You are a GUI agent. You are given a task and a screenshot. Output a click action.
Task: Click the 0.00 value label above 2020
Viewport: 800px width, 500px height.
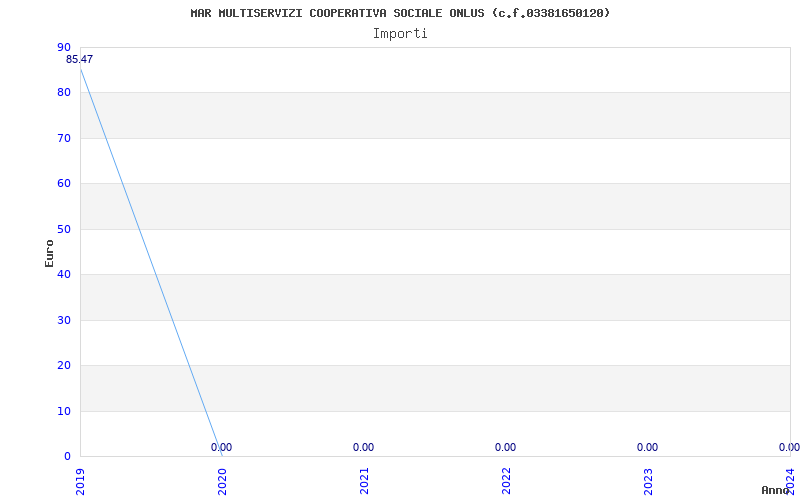pos(221,447)
